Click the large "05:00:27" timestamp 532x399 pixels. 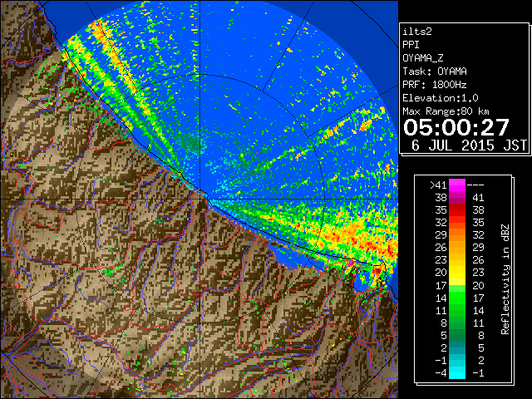pyautogui.click(x=456, y=127)
